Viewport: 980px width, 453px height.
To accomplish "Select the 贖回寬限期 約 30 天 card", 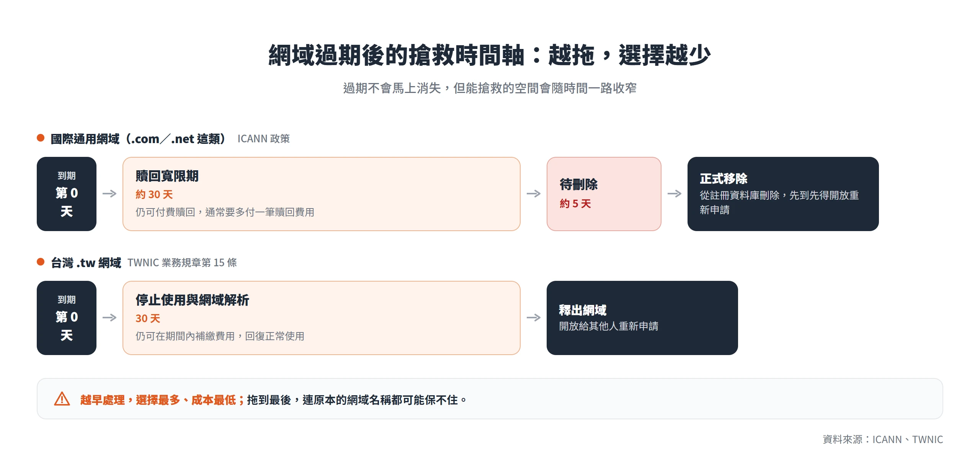I will (x=322, y=194).
